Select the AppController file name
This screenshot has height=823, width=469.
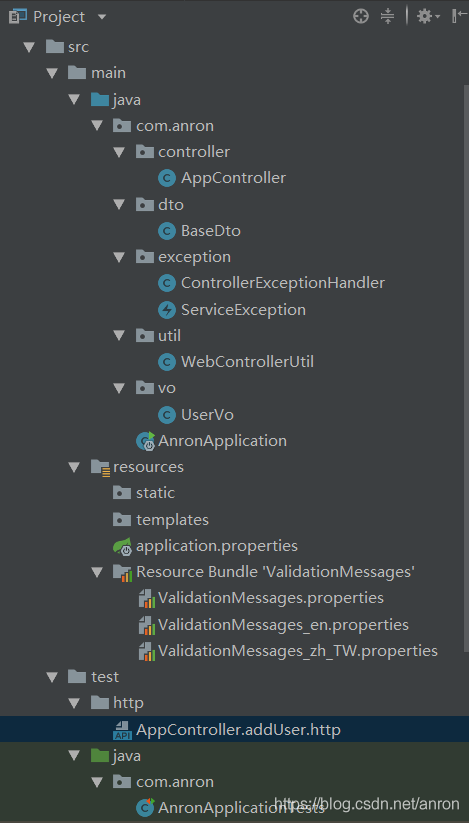coord(233,178)
